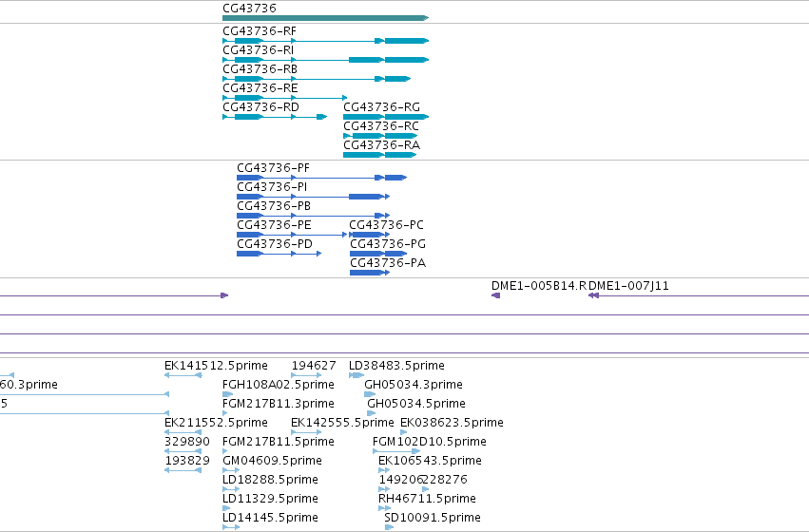Open EST EK142555.5prime
Image resolution: width=809 pixels, height=532 pixels.
pyautogui.click(x=342, y=424)
